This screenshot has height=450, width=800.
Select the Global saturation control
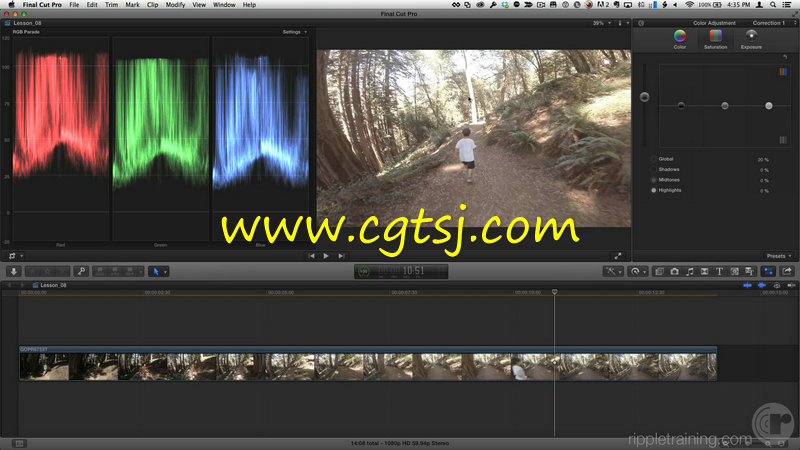click(x=654, y=159)
